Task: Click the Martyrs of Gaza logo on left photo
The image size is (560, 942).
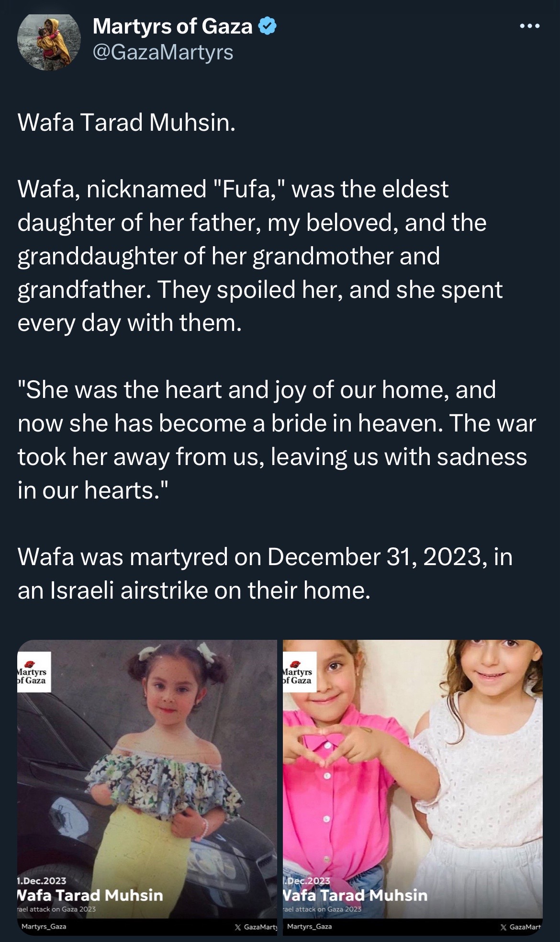Action: point(34,672)
